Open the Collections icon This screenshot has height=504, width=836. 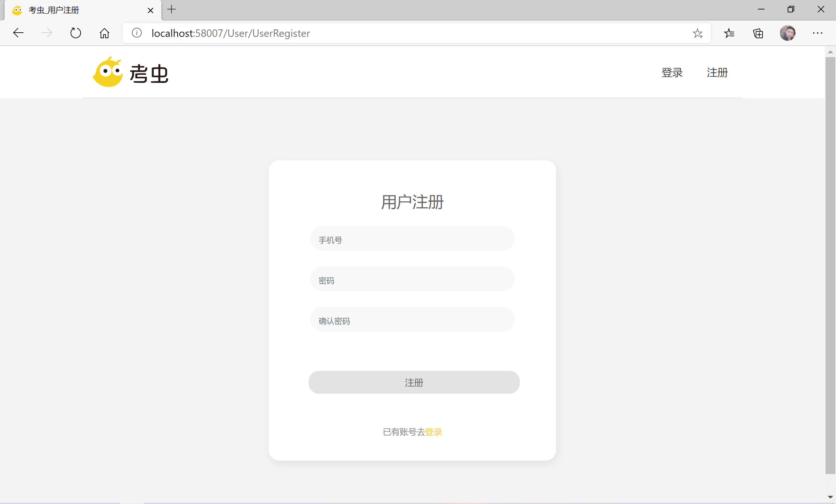pos(758,33)
